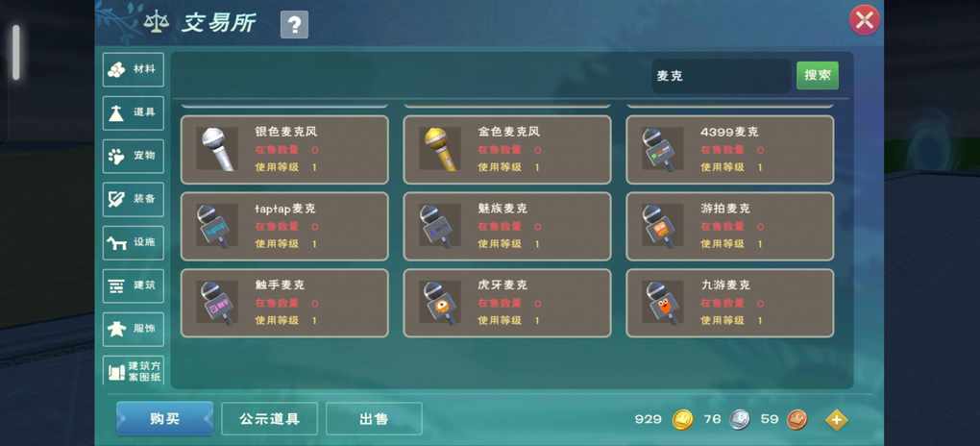The width and height of the screenshot is (980, 446).
Task: Switch to the 购买 buy tab
Action: (164, 418)
